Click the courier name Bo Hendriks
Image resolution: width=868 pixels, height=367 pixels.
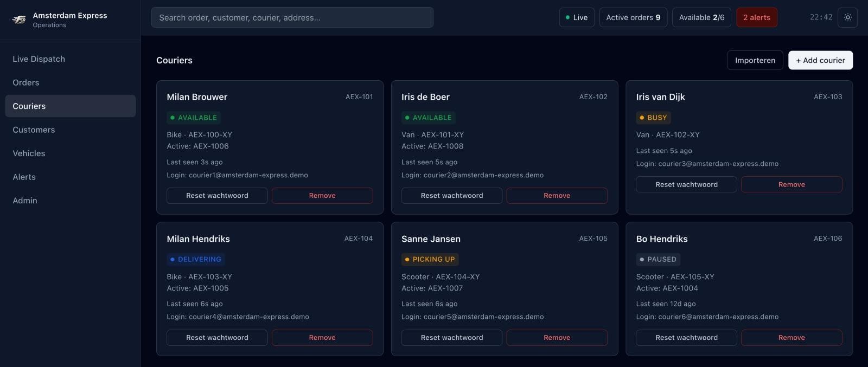point(662,239)
